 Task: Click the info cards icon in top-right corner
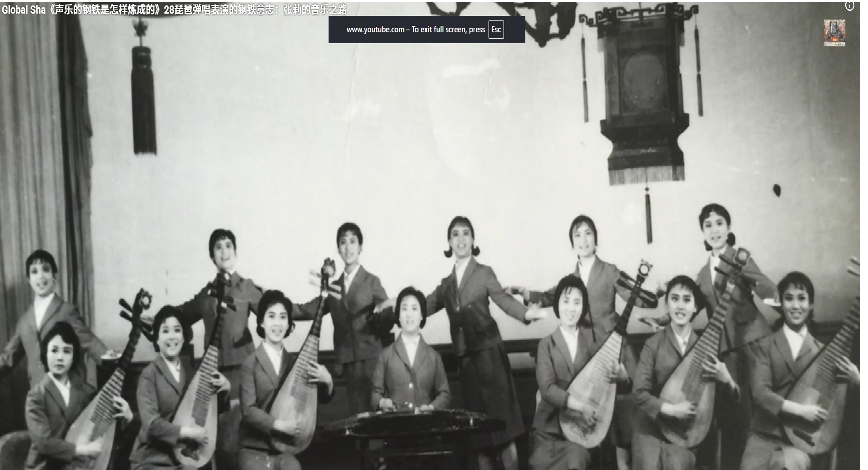pos(849,6)
